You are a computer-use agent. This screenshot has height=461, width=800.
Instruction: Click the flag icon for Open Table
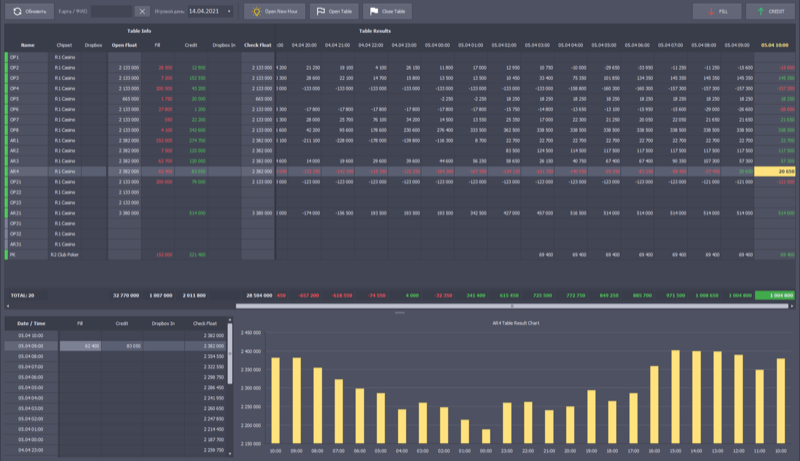tap(320, 11)
